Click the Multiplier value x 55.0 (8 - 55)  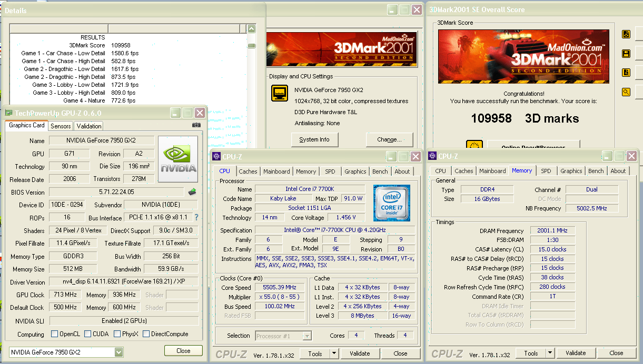pyautogui.click(x=280, y=297)
